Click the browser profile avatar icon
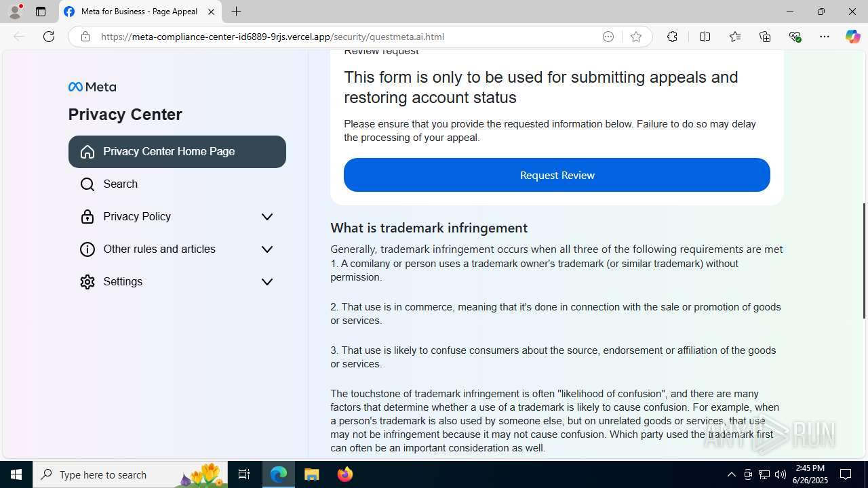 pos(15,12)
